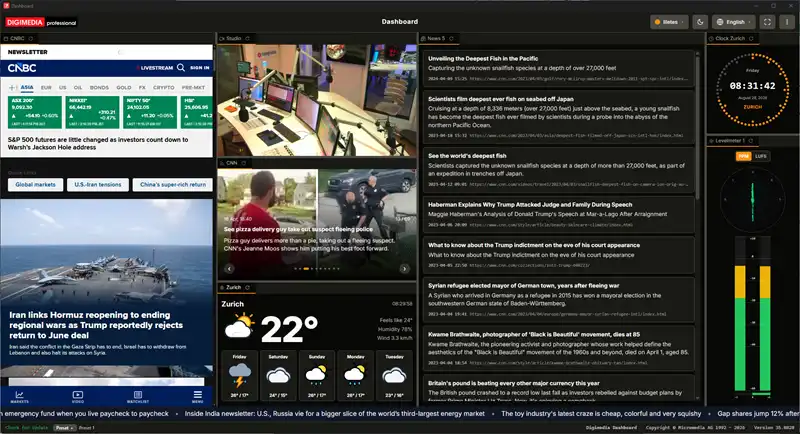Open the NIFTY 50 index tile
This screenshot has width=800, height=434.
tap(150, 112)
